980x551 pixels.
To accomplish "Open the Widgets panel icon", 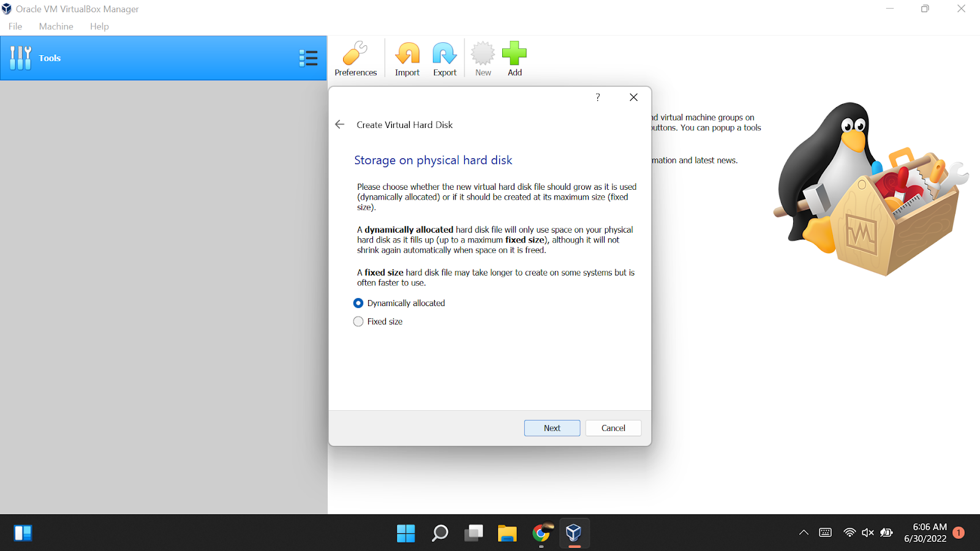I will [x=23, y=533].
